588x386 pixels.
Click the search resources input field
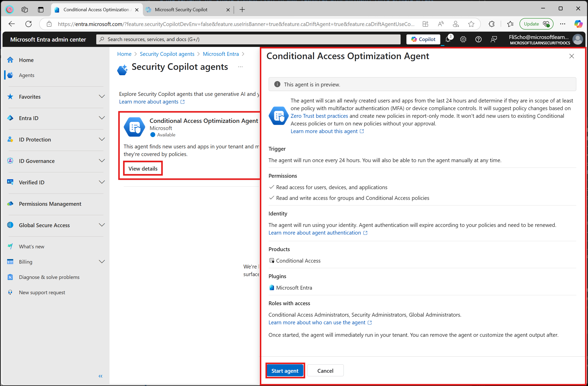coord(248,39)
